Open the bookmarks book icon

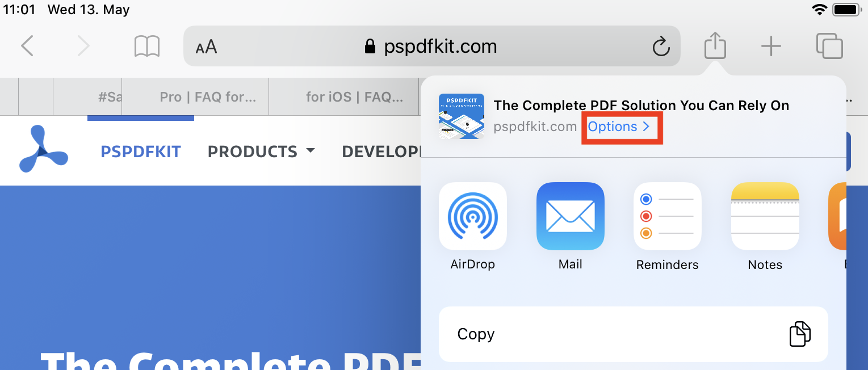pos(146,46)
